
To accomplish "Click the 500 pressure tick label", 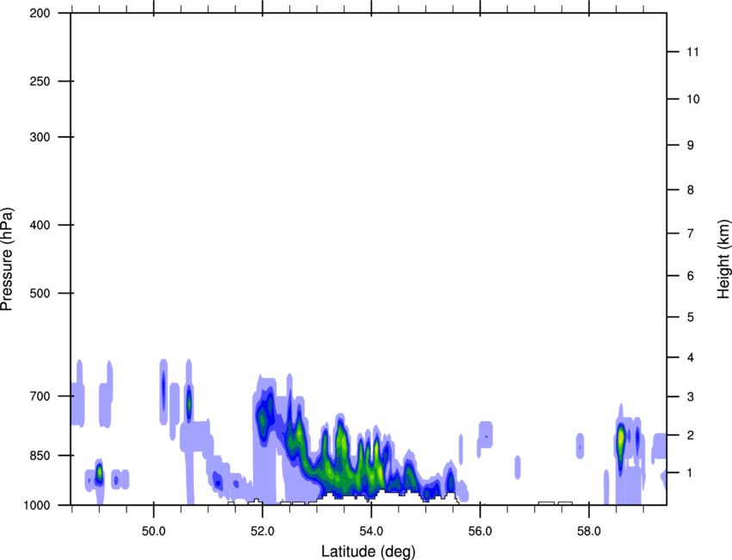I will click(40, 293).
